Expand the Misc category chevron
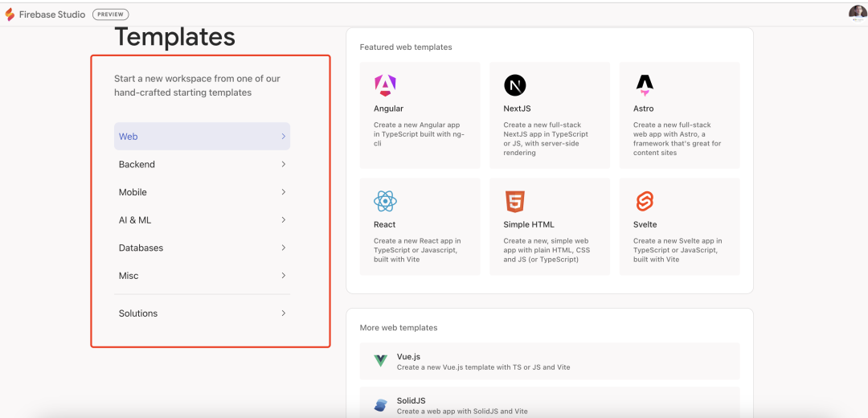Screen dimensions: 868x418 [284, 276]
